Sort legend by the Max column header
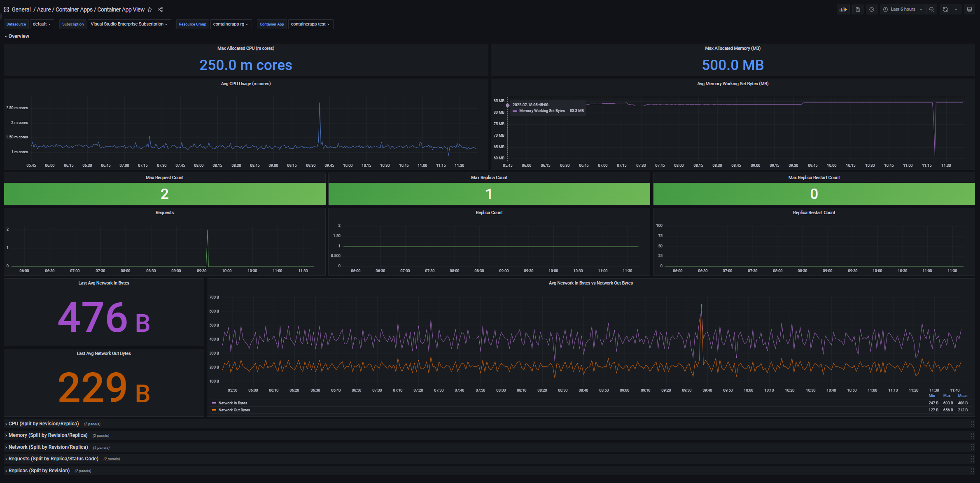Screen dimensions: 980x483 pos(947,396)
